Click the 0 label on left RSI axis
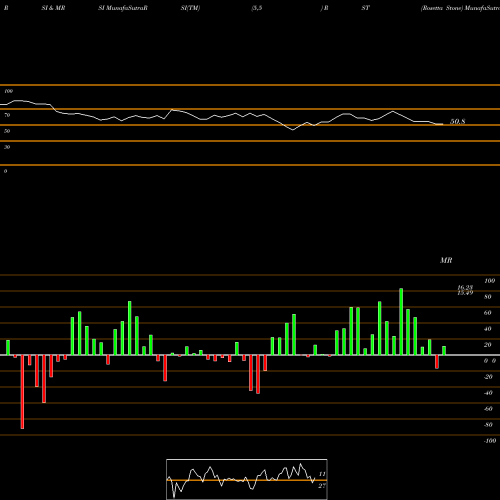Screen dimensions: 500x500 tap(5, 171)
